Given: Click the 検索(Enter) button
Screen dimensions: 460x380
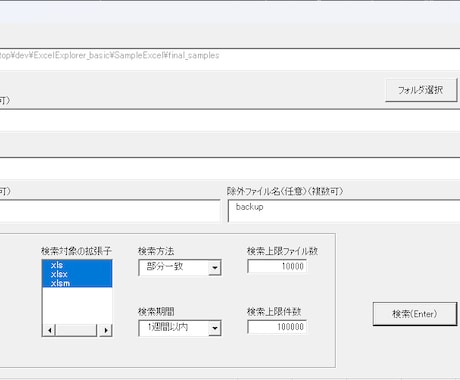Looking at the screenshot, I should (415, 314).
